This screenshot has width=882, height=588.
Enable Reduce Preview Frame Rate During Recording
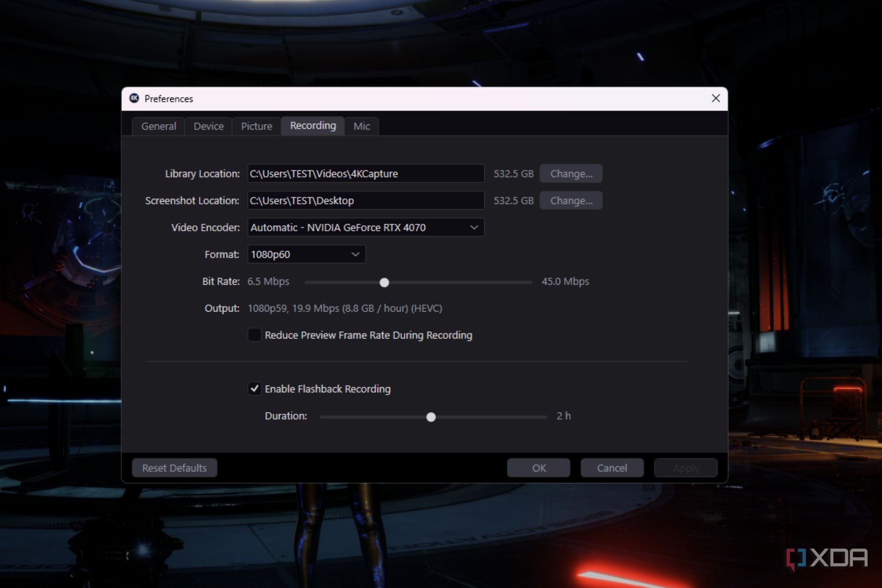click(x=255, y=335)
